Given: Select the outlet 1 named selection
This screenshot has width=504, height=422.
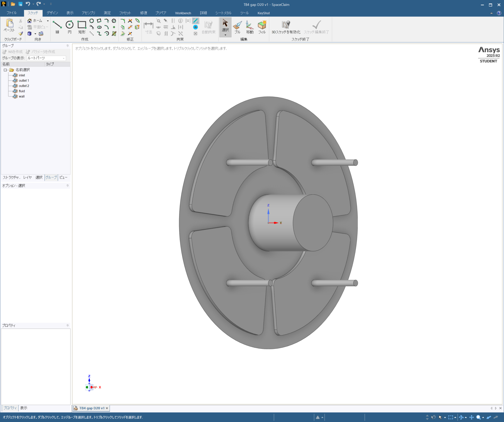Looking at the screenshot, I should click(x=24, y=81).
